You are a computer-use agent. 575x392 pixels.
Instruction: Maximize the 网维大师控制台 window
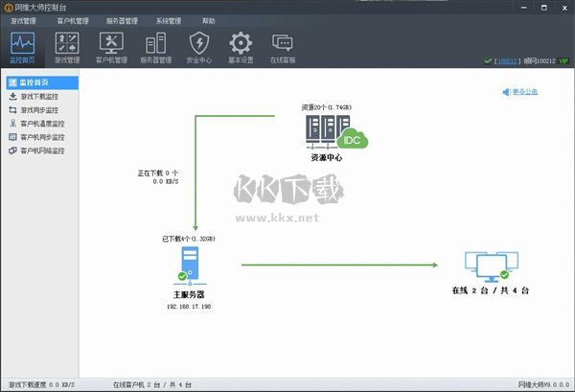pos(544,8)
